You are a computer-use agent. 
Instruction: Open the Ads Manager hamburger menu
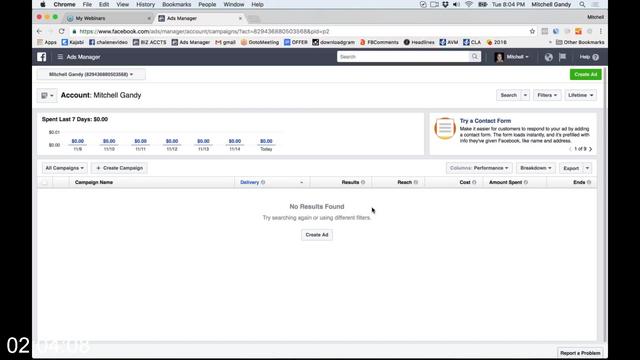(60, 57)
